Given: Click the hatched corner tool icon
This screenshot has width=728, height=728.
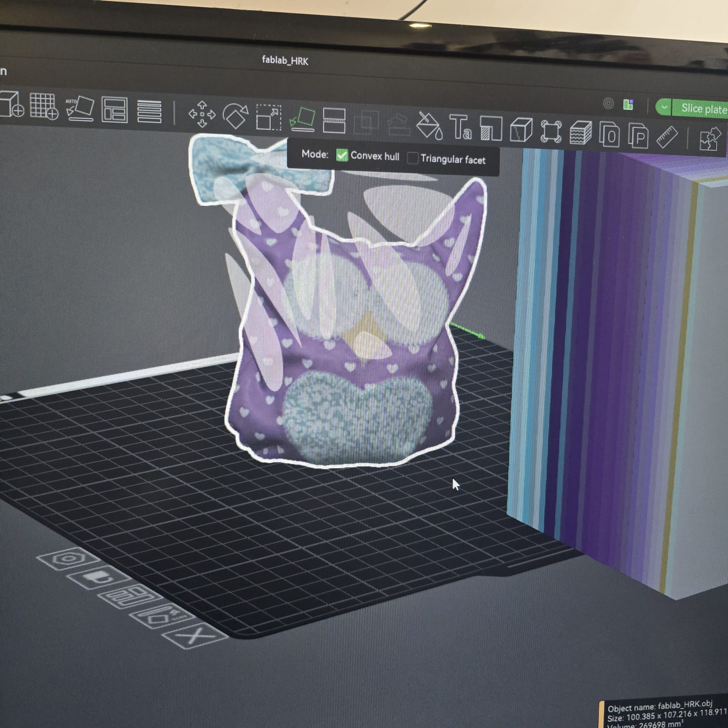Looking at the screenshot, I should coord(491,128).
